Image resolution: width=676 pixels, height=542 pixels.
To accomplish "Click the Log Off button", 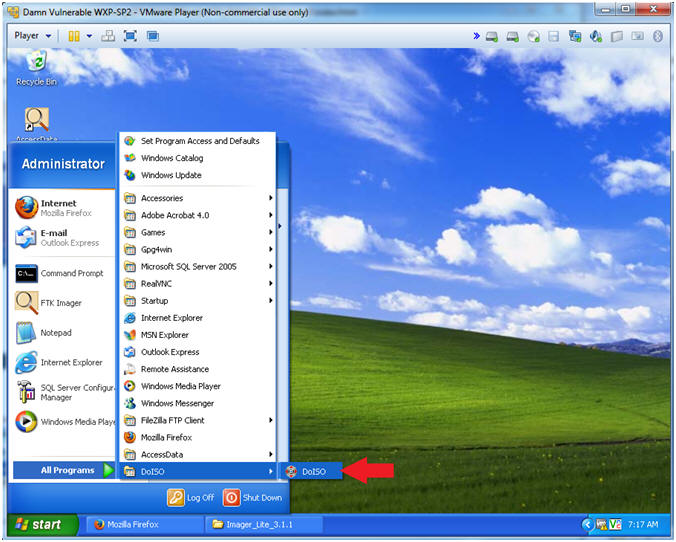I will 191,498.
